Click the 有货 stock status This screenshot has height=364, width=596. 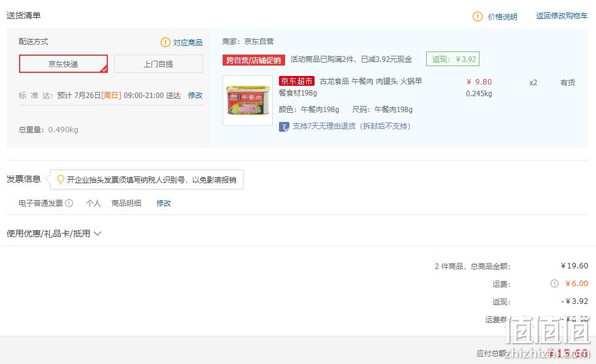(x=568, y=83)
